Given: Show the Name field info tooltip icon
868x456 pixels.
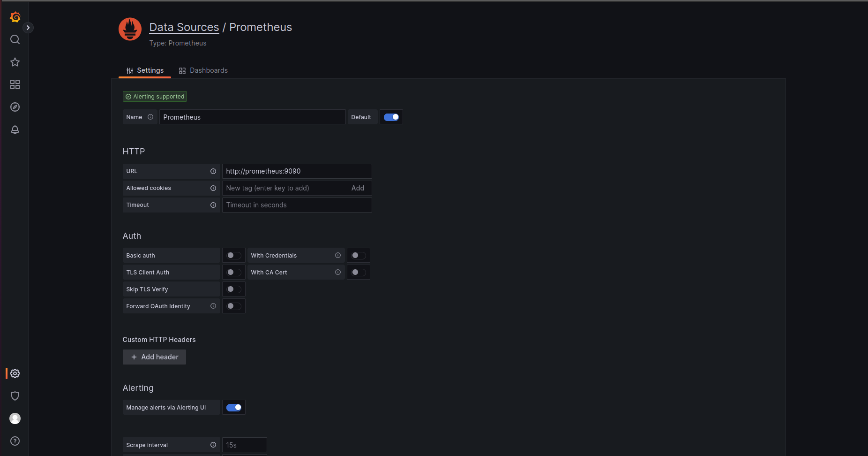Looking at the screenshot, I should click(150, 117).
